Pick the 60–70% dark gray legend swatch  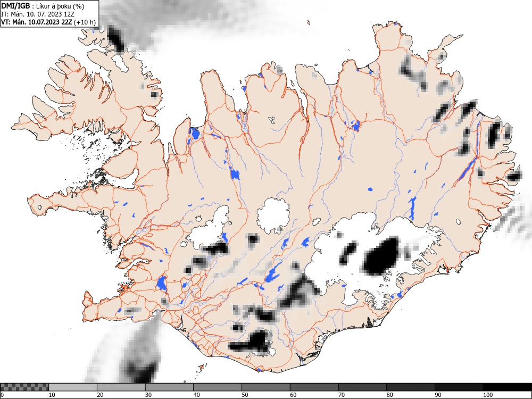click(x=314, y=387)
